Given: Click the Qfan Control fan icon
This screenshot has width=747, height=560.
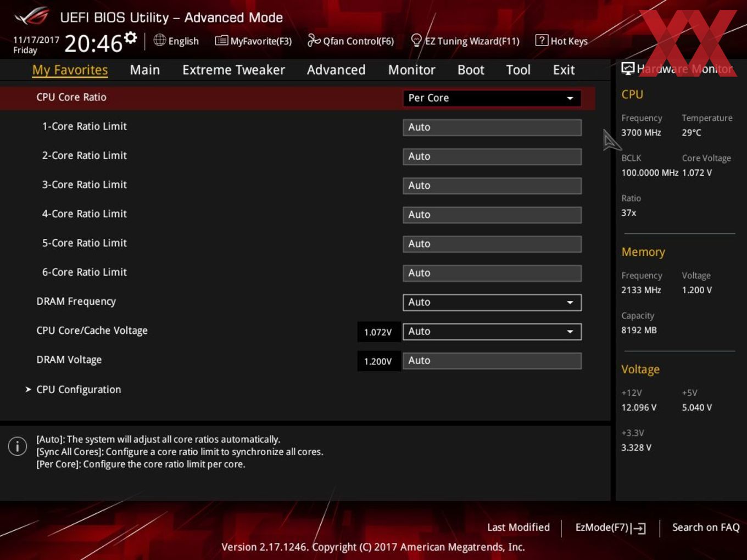Looking at the screenshot, I should 314,40.
